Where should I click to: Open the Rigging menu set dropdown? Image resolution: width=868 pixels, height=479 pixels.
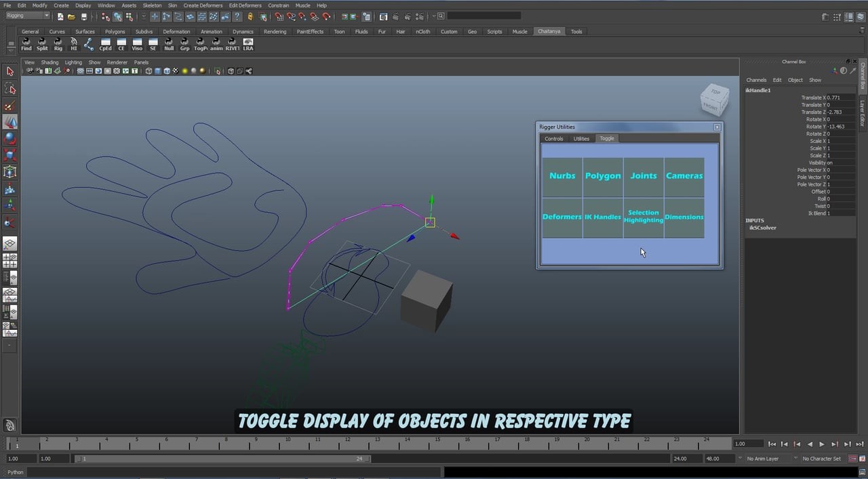pos(26,15)
